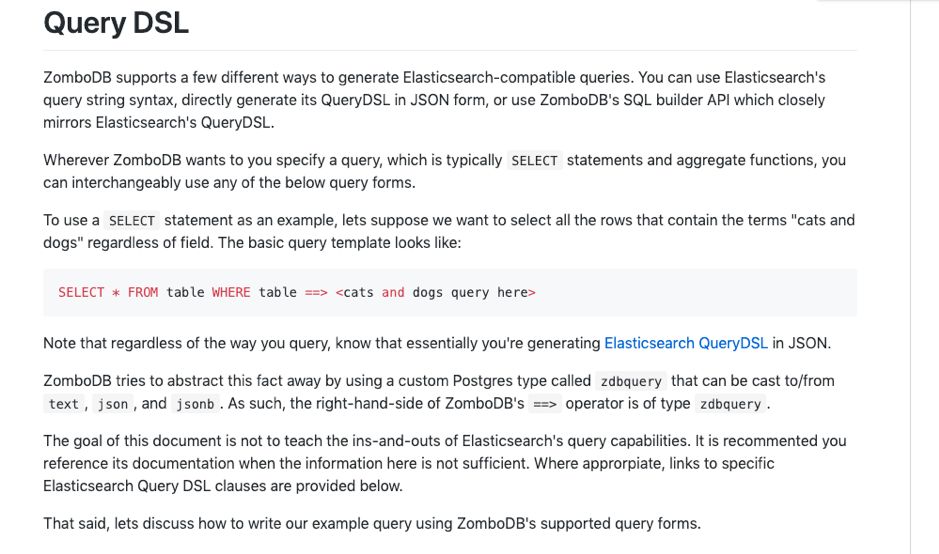Click the "Query DSL" page heading
This screenshot has width=939, height=554.
click(116, 22)
